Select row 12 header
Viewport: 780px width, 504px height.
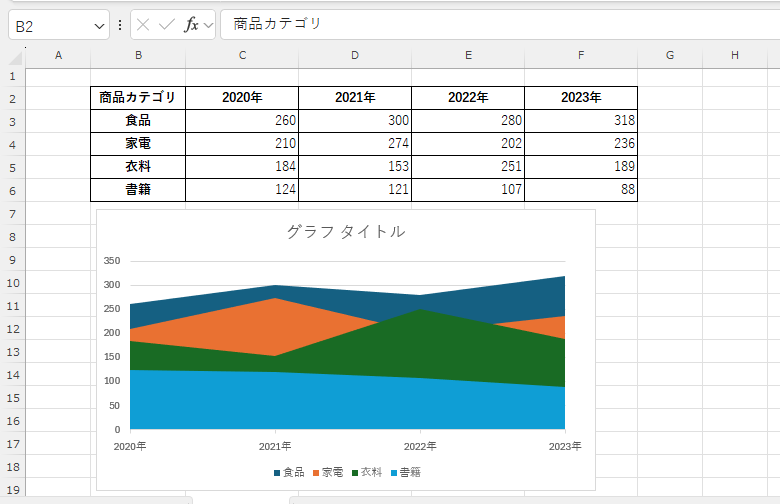point(12,329)
